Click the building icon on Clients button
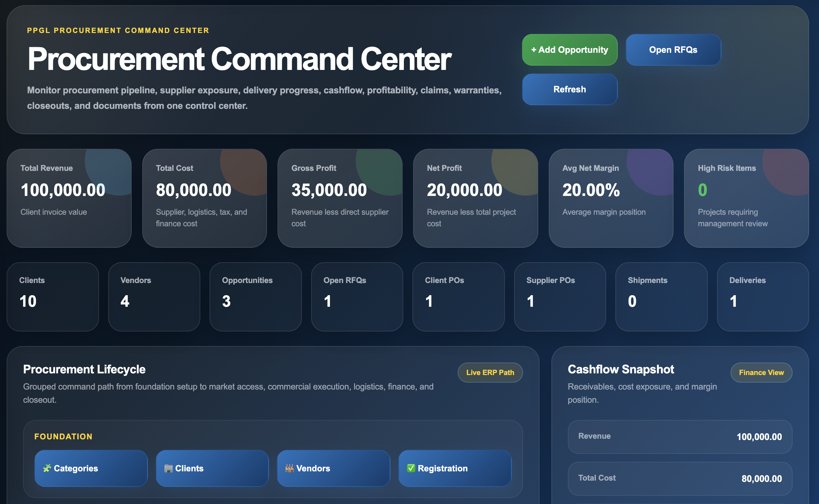819x504 pixels. [x=168, y=468]
